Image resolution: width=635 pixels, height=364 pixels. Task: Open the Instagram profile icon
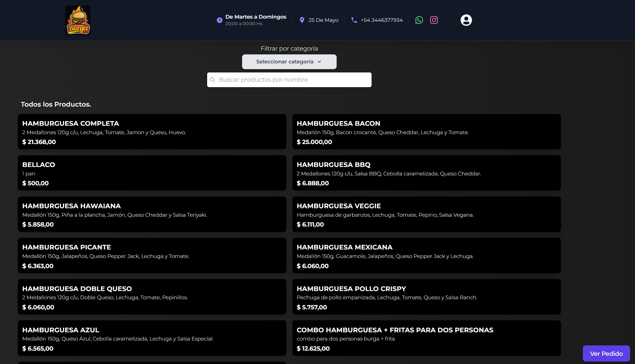434,20
